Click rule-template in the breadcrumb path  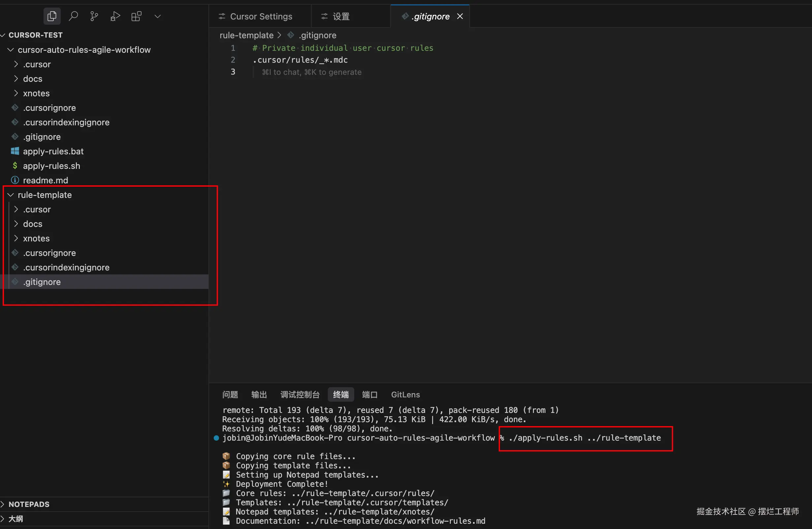[246, 35]
